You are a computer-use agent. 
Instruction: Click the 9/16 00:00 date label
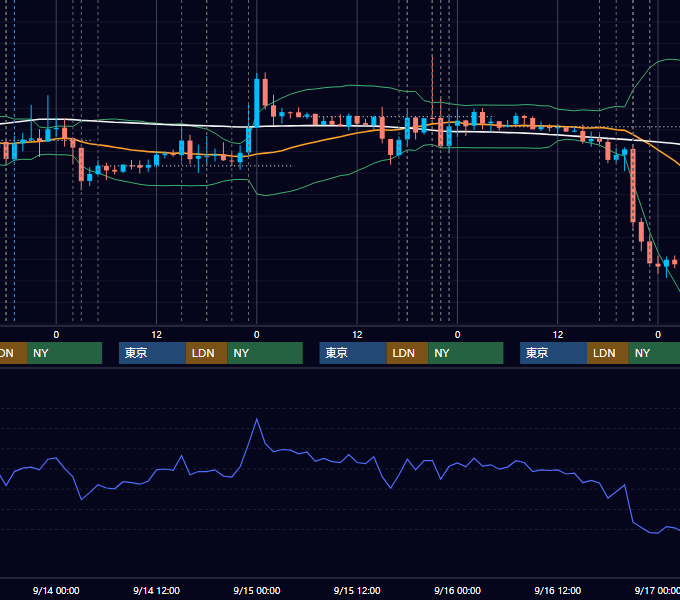tap(458, 590)
